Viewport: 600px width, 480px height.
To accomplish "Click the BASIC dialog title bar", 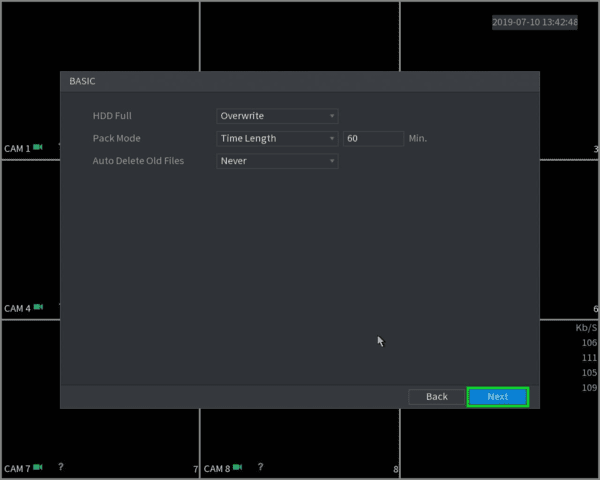I will pos(300,82).
